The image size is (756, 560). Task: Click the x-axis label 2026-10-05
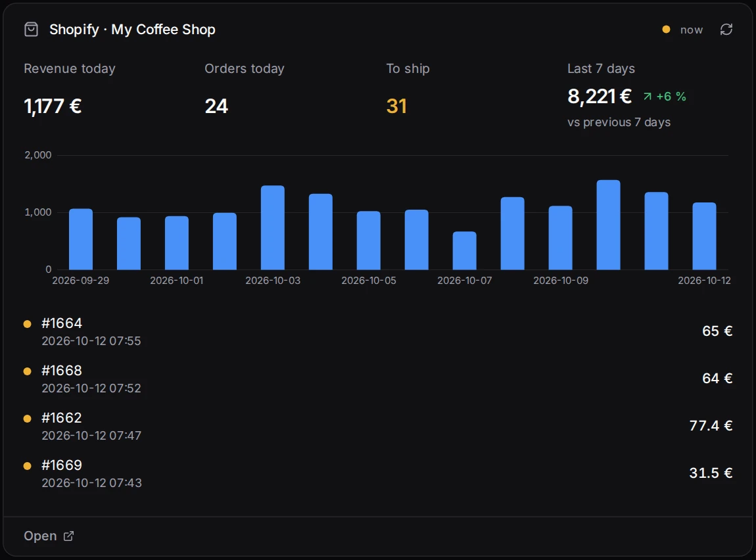(368, 281)
